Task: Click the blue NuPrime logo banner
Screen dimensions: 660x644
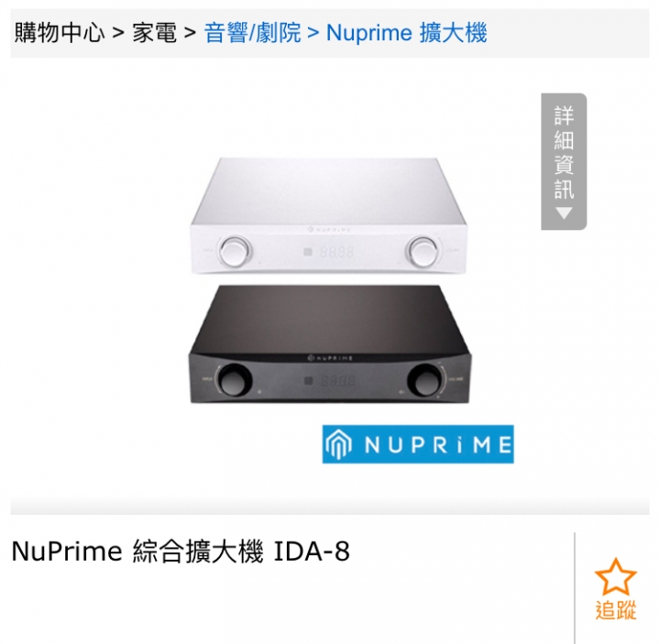Action: (x=418, y=444)
